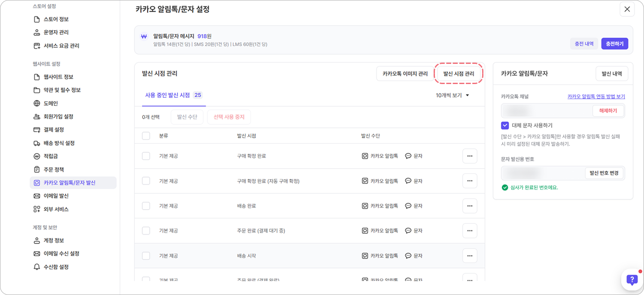Check the 배송 시작 row checkbox
Screen dimensions: 644x295
[x=146, y=256]
